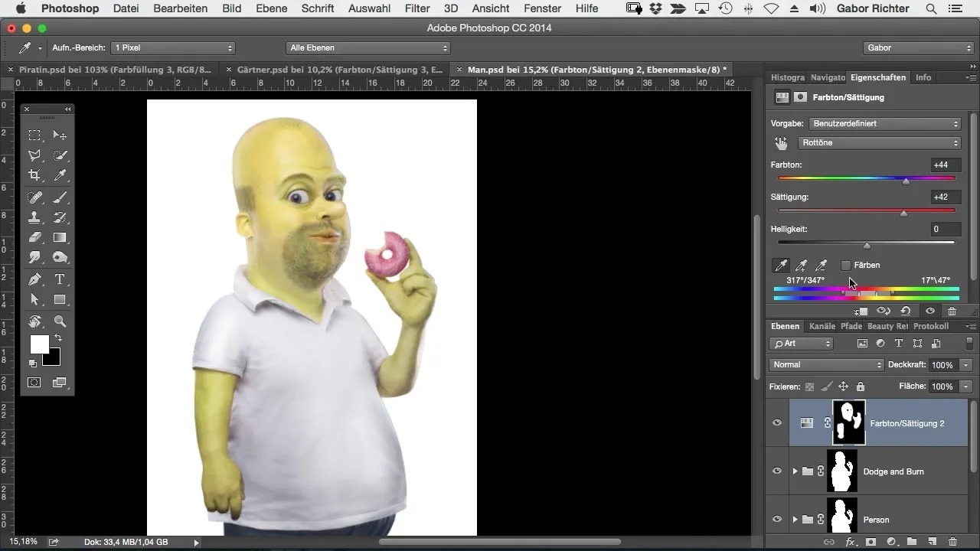Hide the Farbton/Sättigung 2 layer
Screen dimensions: 980x551
(x=777, y=422)
